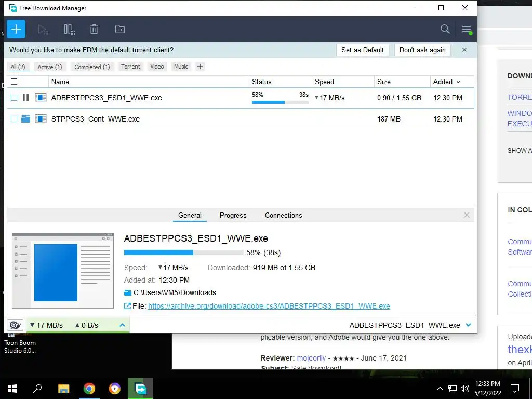This screenshot has height=399, width=532.
Task: Show hidden tray icons chevron
Action: pyautogui.click(x=440, y=389)
